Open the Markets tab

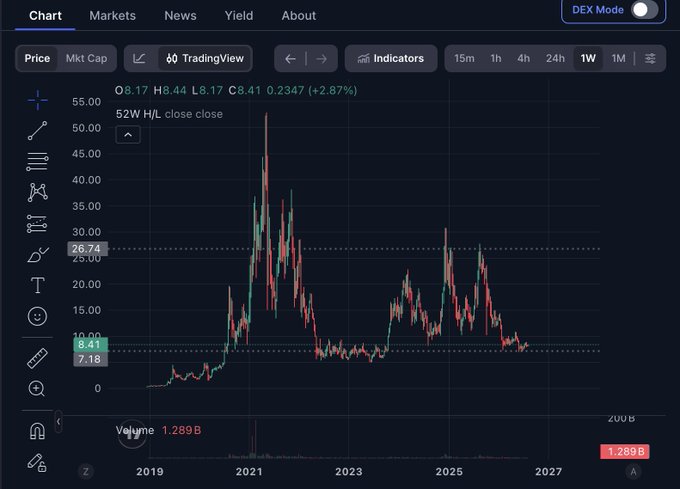[x=112, y=16]
